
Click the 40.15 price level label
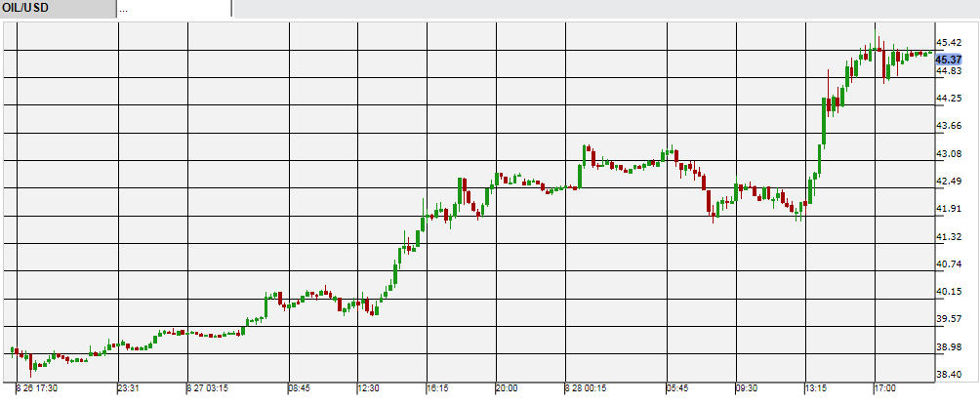[950, 292]
